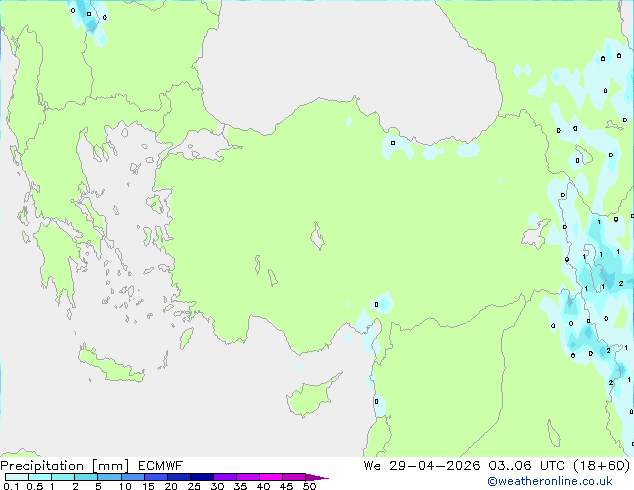Click the '10' legend scale label
Screen dimensions: 634x490
[125, 486]
